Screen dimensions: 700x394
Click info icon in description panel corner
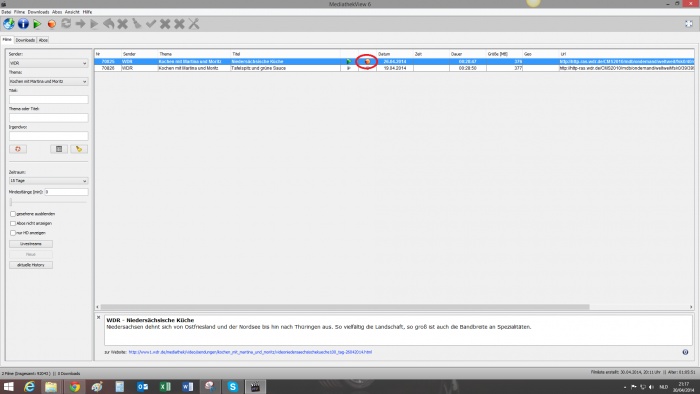coord(685,352)
